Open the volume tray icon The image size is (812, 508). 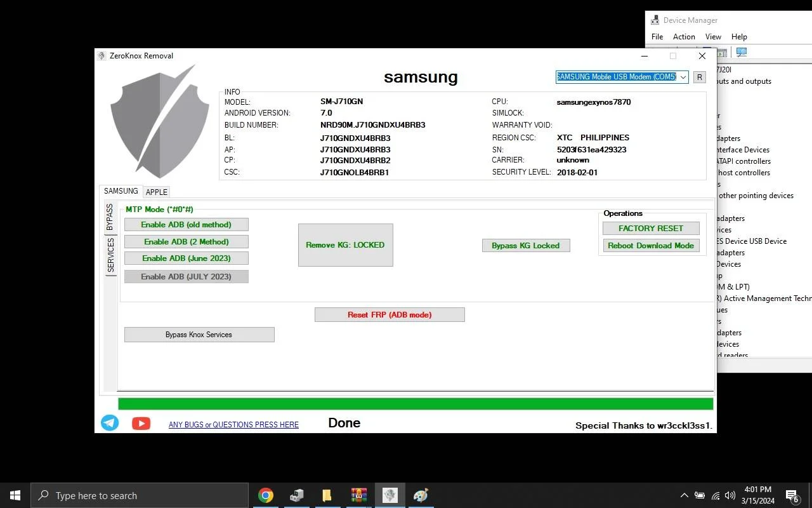pyautogui.click(x=730, y=495)
